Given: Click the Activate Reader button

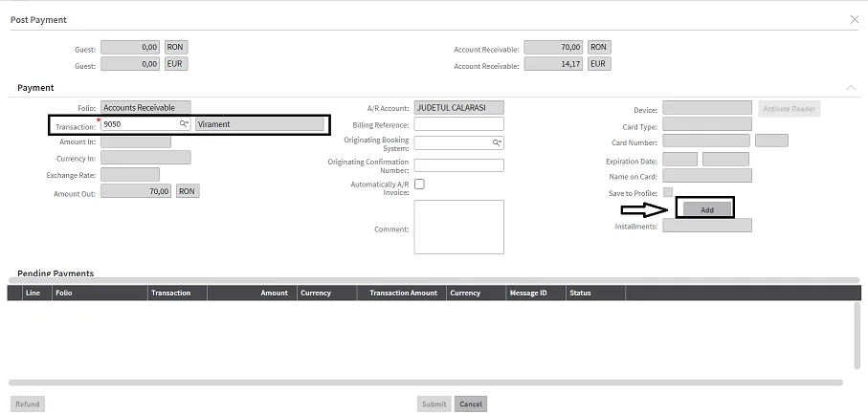Looking at the screenshot, I should [789, 109].
